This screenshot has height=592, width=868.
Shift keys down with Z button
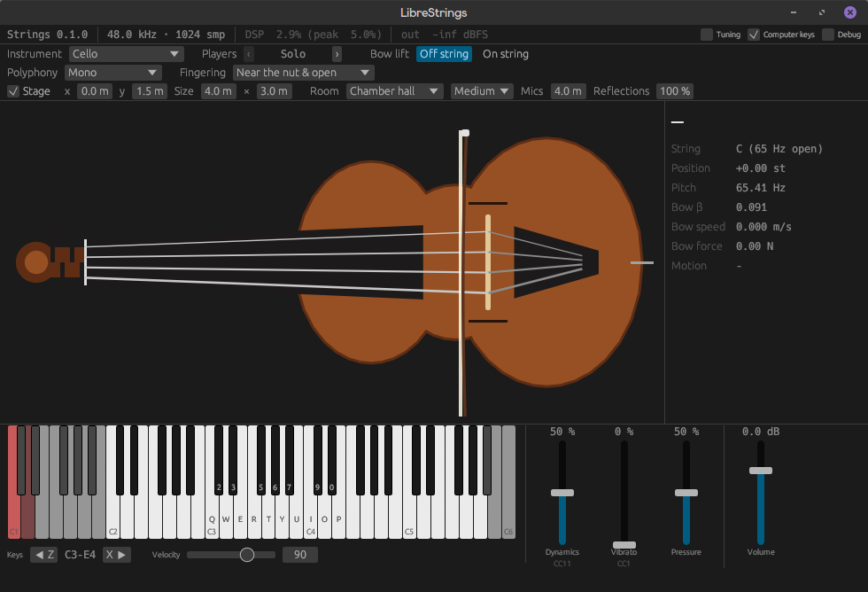coord(43,555)
